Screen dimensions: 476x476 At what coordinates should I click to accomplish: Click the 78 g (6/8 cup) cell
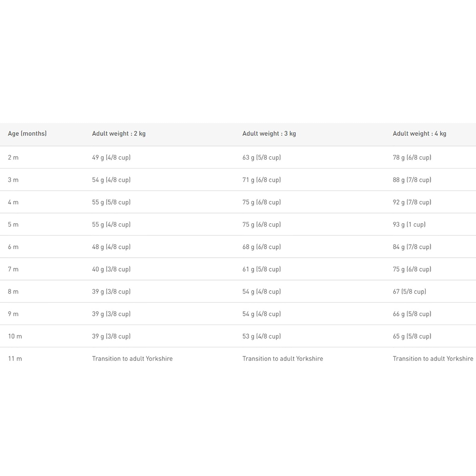[412, 157]
